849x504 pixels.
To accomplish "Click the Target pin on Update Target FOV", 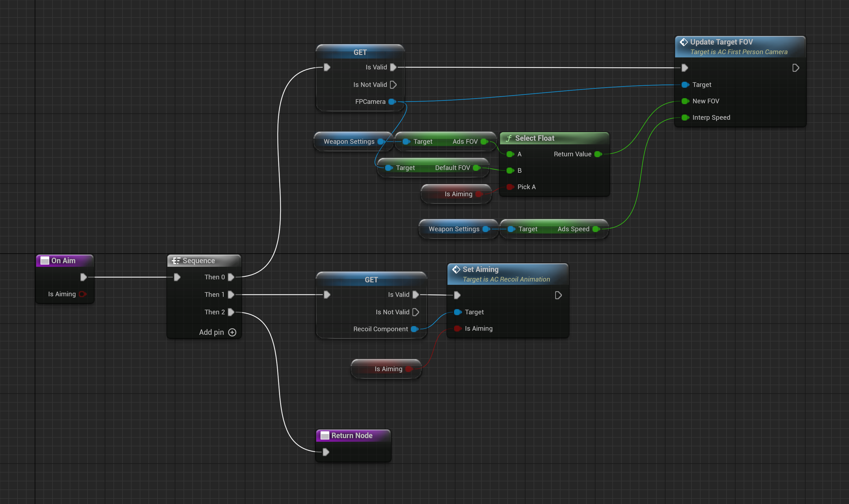I will point(685,84).
